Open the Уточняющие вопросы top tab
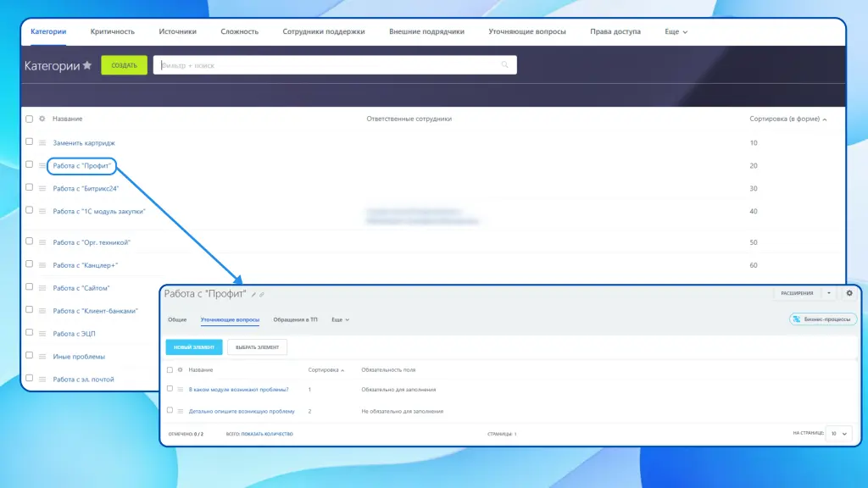The height and width of the screenshot is (488, 868). pos(527,31)
